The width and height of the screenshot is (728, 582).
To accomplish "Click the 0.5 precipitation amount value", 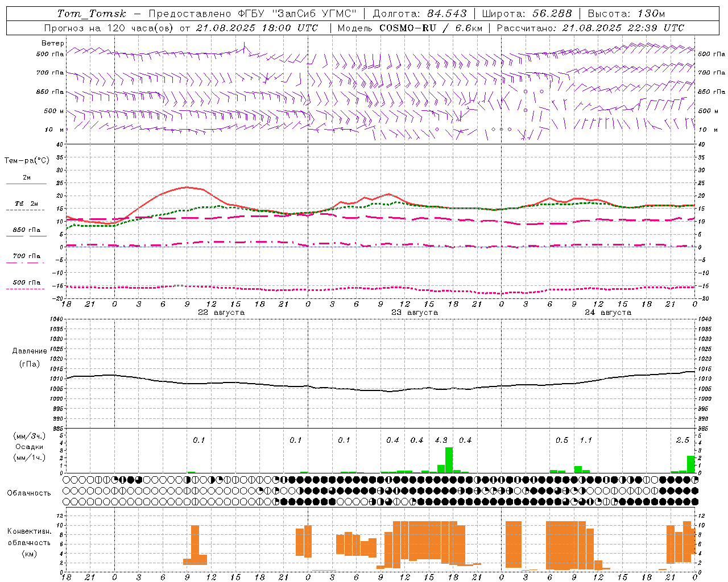I will (x=562, y=440).
